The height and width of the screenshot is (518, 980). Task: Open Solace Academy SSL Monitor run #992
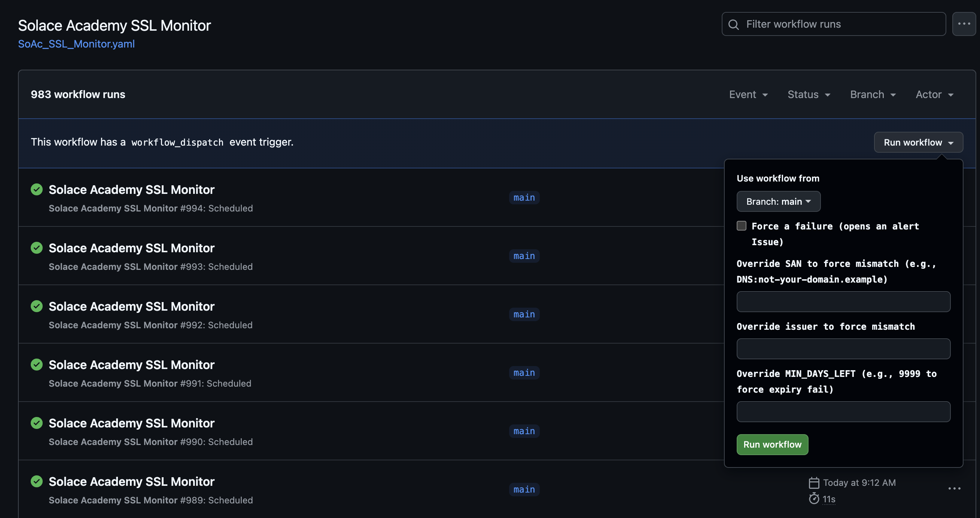coord(132,307)
